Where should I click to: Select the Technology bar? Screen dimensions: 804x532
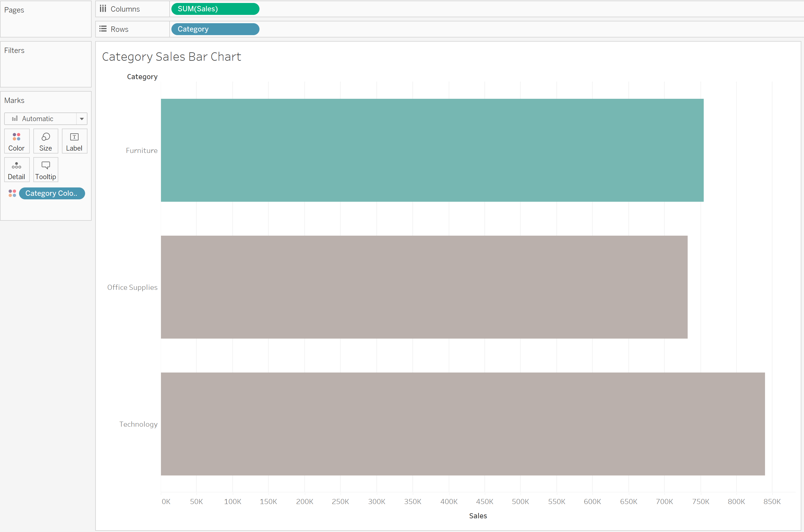462,424
